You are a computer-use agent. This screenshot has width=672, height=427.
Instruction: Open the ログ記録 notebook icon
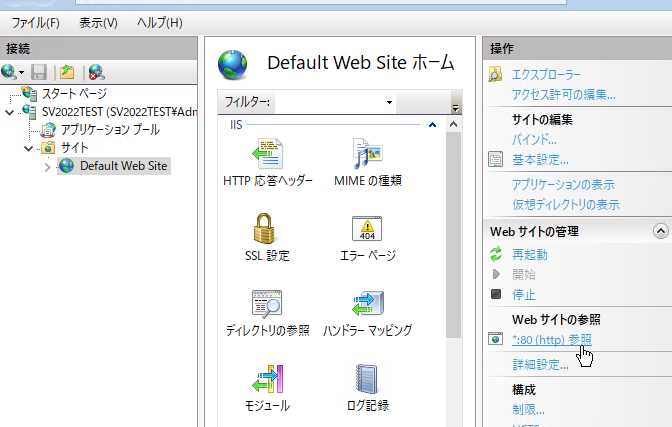point(367,379)
